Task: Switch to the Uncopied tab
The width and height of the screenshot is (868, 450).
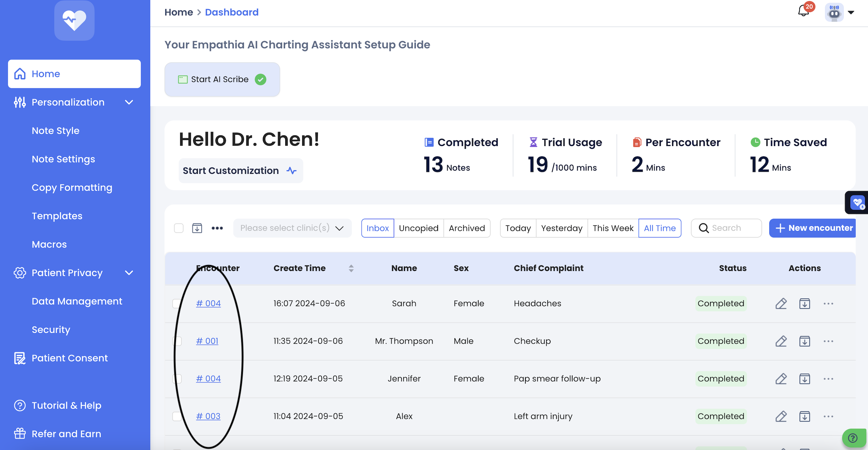Action: click(418, 228)
